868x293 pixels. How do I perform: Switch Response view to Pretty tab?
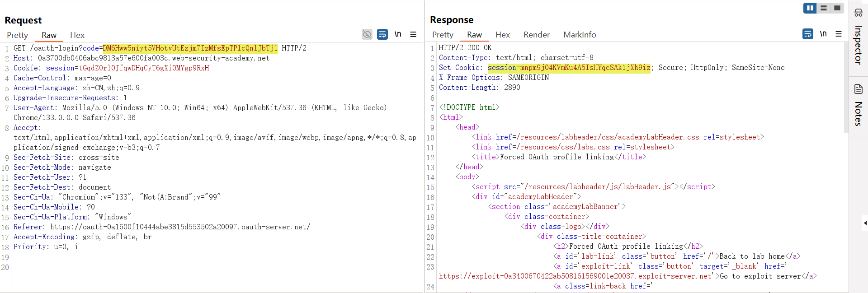443,35
